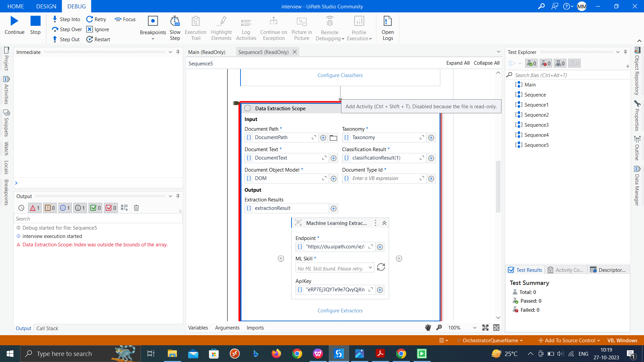Viewport: 644px width, 362px height.
Task: Open Firefox from the taskbar
Action: [x=276, y=354]
